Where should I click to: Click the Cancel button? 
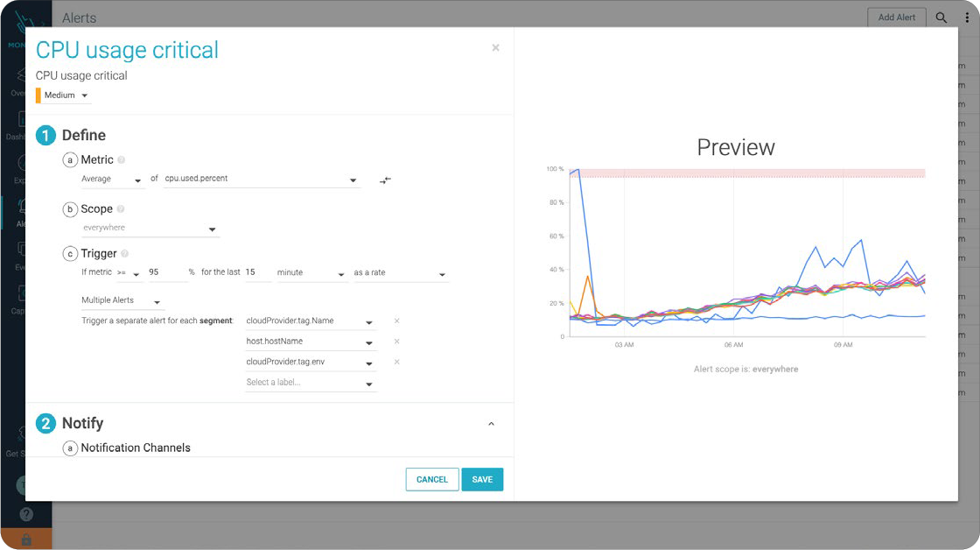[432, 479]
